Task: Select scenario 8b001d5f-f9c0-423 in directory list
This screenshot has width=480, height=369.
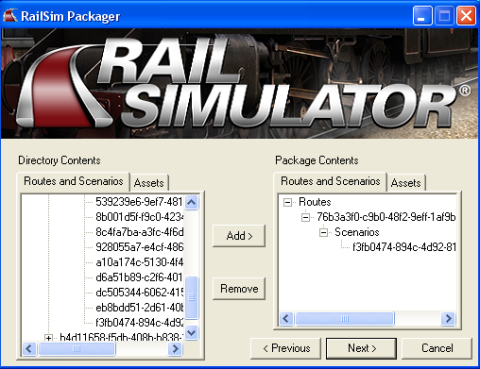Action: tap(139, 217)
